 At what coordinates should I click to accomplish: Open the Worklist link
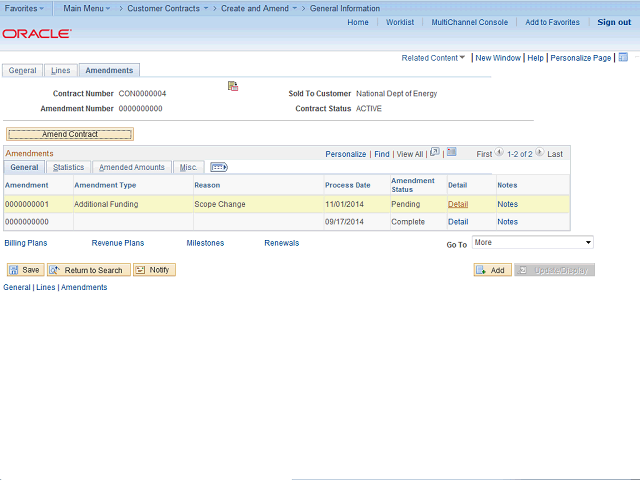click(x=400, y=22)
